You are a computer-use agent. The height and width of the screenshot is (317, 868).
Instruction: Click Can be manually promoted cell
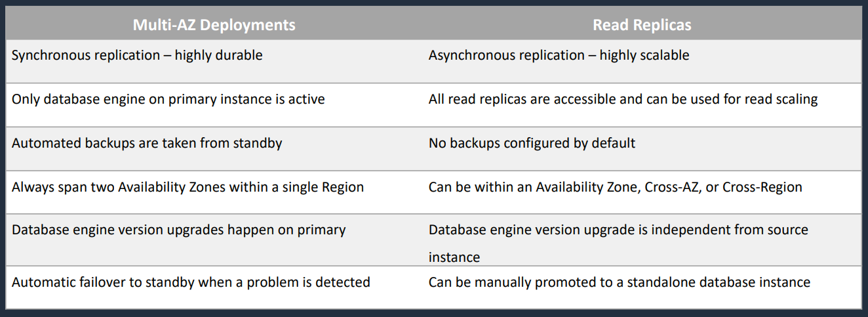641,287
